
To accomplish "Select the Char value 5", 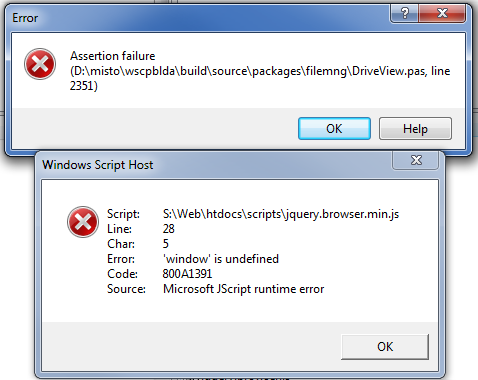I will (x=166, y=244).
